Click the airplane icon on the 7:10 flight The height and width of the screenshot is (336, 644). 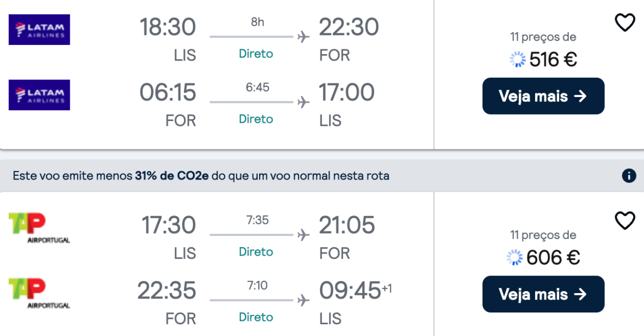pos(303,300)
